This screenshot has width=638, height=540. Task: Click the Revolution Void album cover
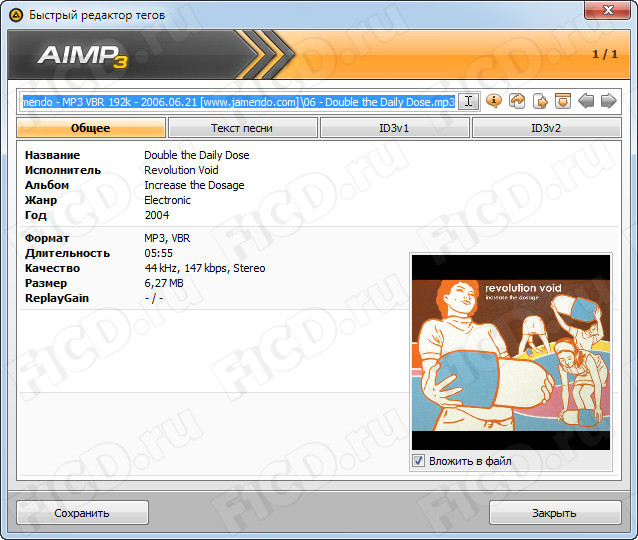pos(511,352)
